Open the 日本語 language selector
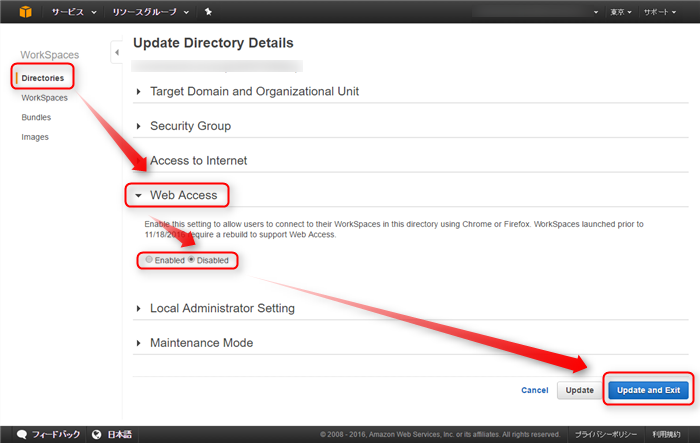 (120, 435)
